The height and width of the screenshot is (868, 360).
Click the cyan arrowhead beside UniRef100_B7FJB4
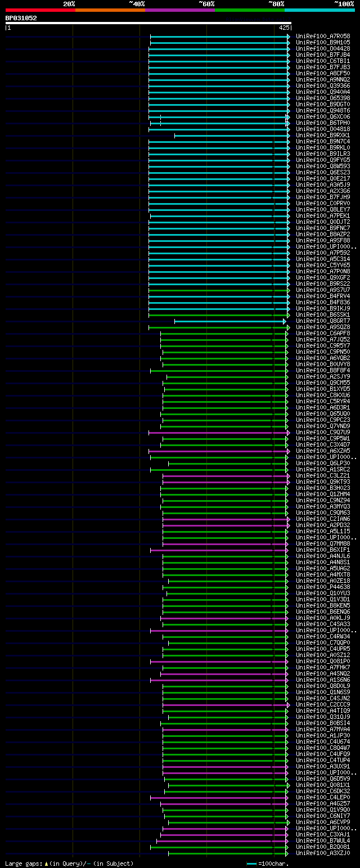tap(289, 55)
